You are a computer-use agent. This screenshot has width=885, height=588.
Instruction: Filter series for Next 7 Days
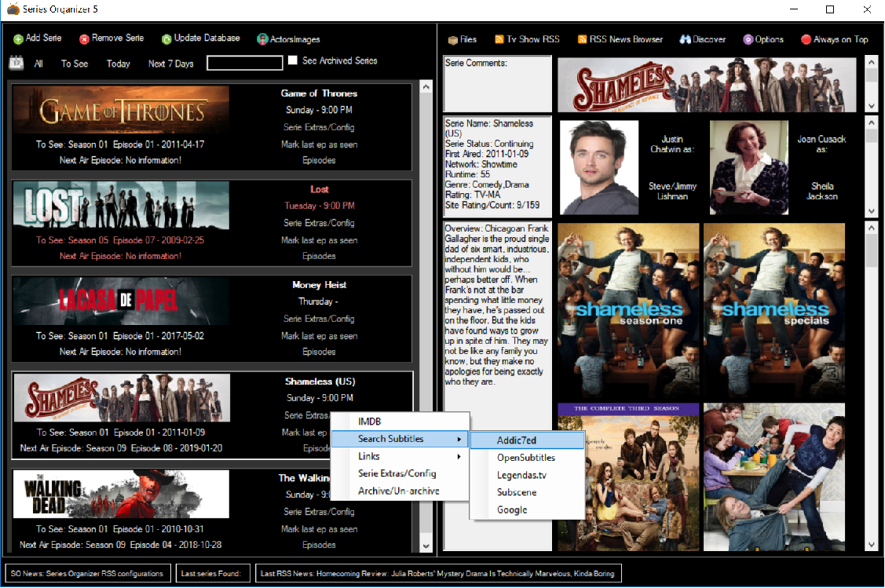pyautogui.click(x=171, y=64)
